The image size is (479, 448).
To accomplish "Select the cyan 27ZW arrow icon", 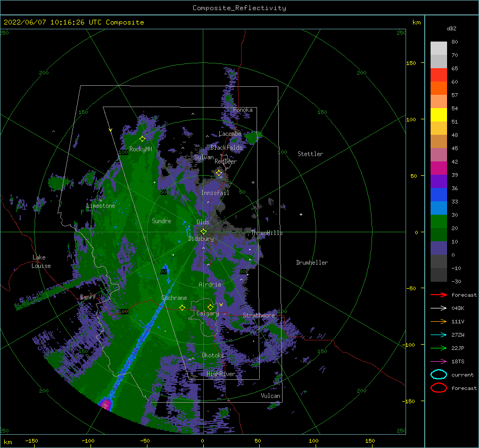I will click(439, 335).
